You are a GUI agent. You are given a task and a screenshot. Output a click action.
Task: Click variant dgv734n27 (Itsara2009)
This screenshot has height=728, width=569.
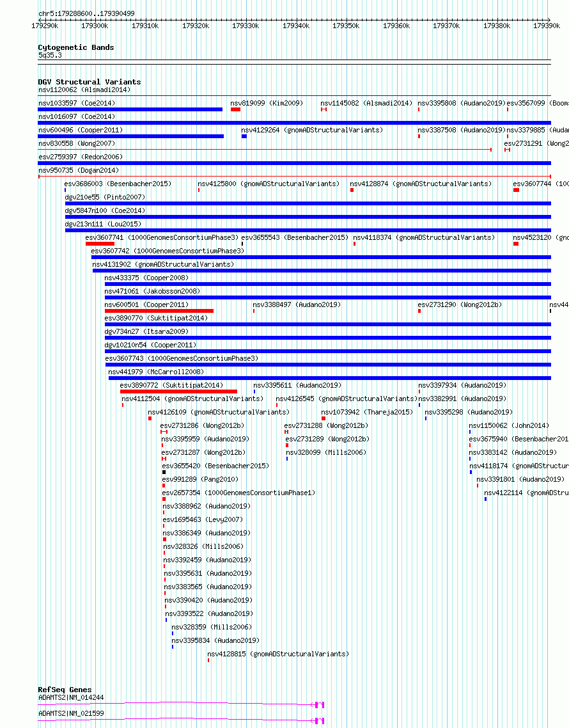coord(146,332)
